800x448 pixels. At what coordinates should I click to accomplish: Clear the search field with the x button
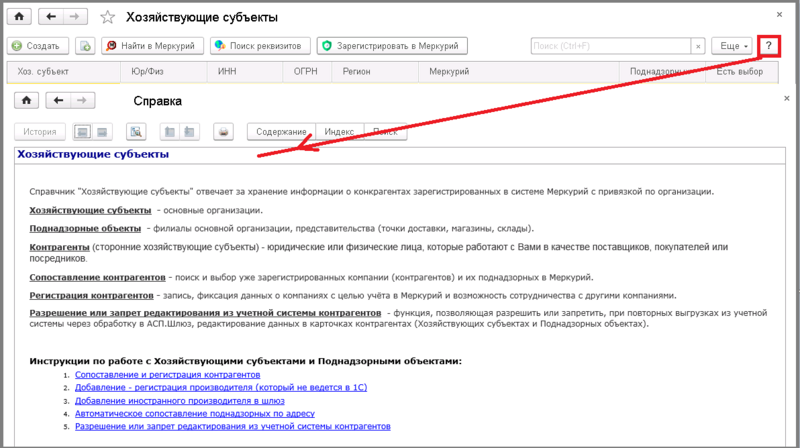(x=698, y=46)
